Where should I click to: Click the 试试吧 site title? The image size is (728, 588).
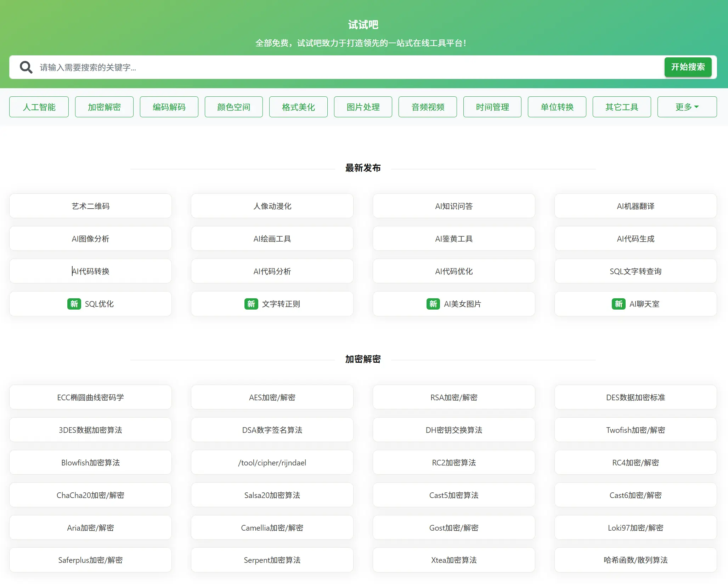tap(363, 25)
